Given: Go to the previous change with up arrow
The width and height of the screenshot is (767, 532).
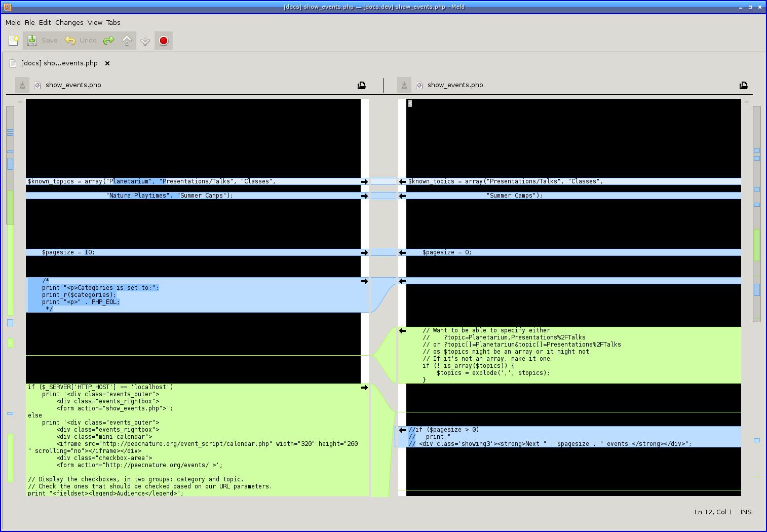Looking at the screenshot, I should [x=127, y=41].
